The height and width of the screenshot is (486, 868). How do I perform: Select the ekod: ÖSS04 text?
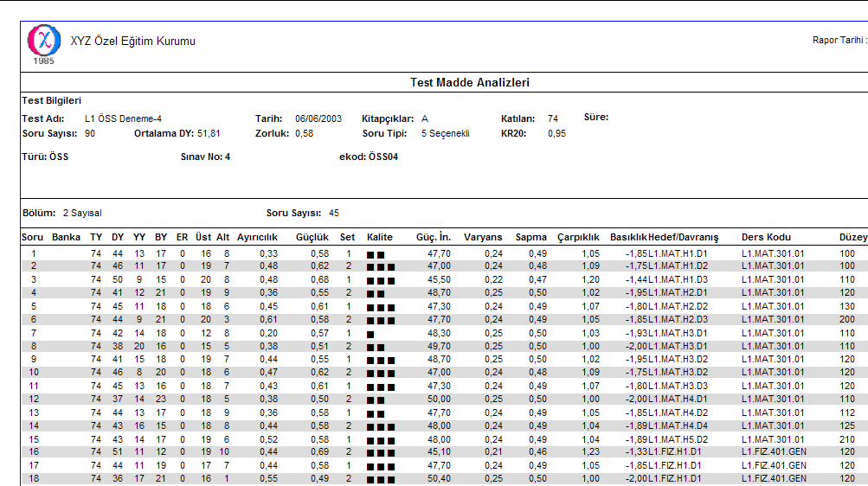(369, 157)
